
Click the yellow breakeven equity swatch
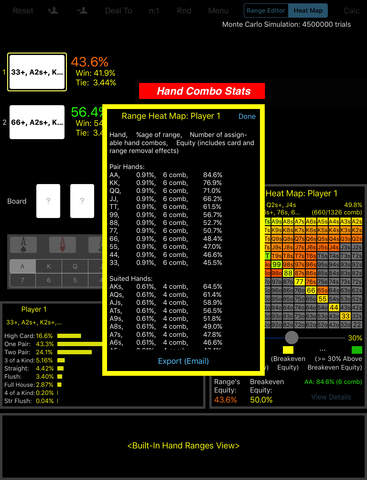click(x=288, y=350)
